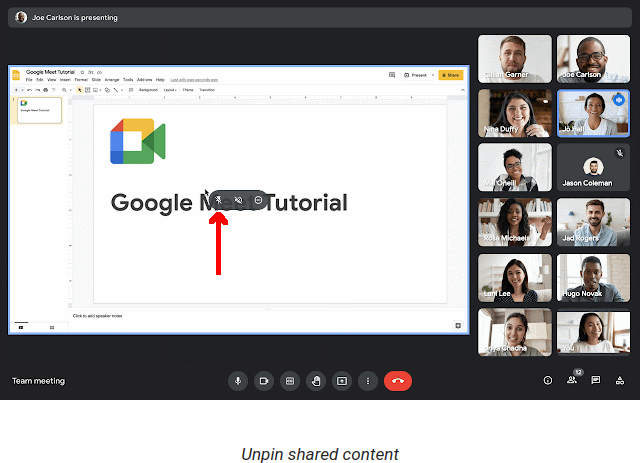Choose the Text box tool in toolbar

click(x=87, y=90)
